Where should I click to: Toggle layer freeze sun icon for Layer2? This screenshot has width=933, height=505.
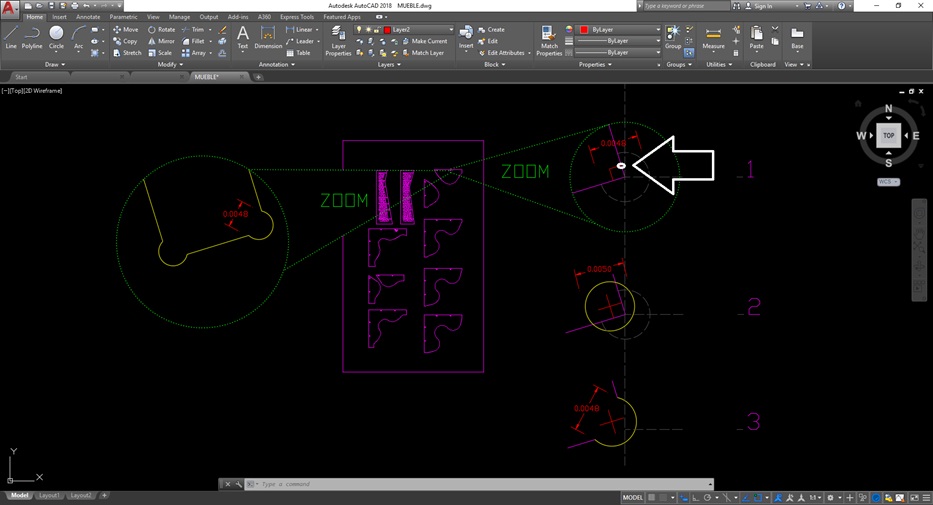click(368, 29)
